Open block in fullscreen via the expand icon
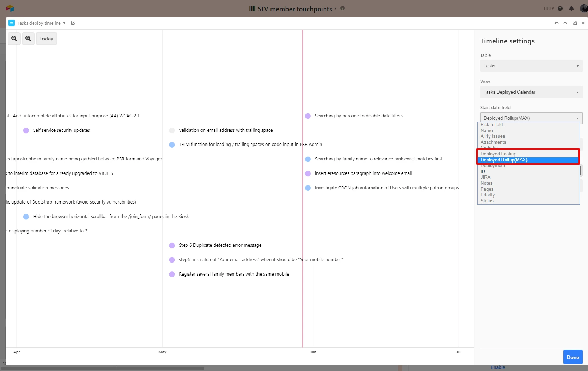The width and height of the screenshot is (588, 371). coord(73,23)
